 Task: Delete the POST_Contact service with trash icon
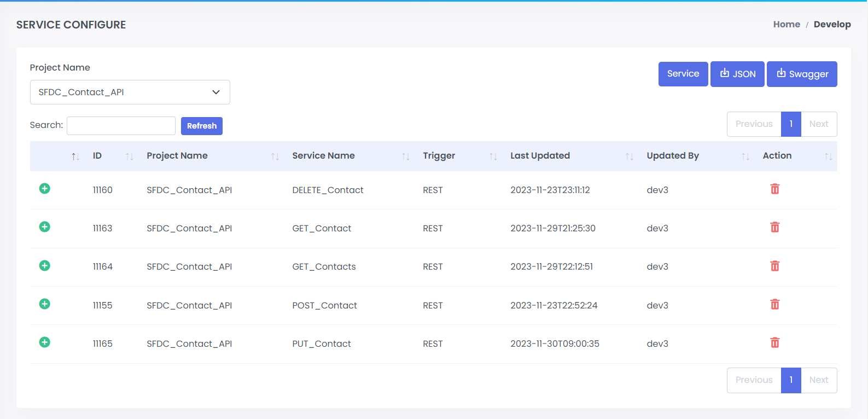tap(775, 304)
